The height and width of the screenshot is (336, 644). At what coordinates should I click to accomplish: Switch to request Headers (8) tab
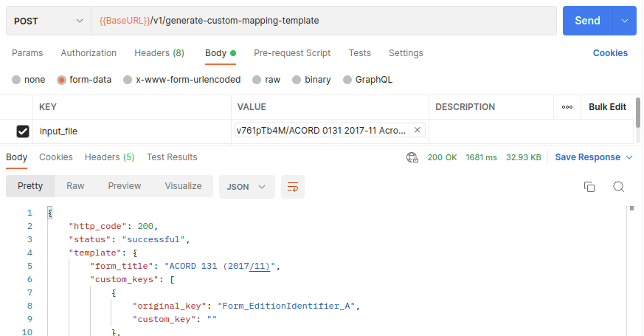click(x=159, y=53)
